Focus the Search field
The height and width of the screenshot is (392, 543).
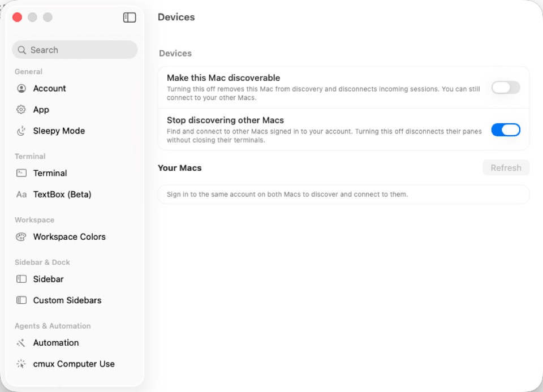75,50
